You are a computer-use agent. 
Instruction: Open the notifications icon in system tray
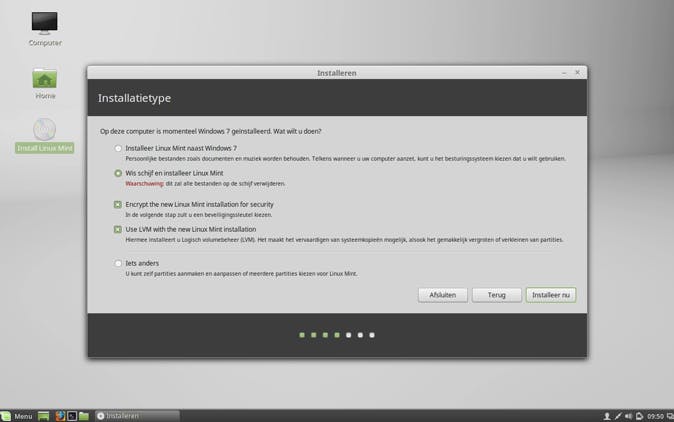639,416
